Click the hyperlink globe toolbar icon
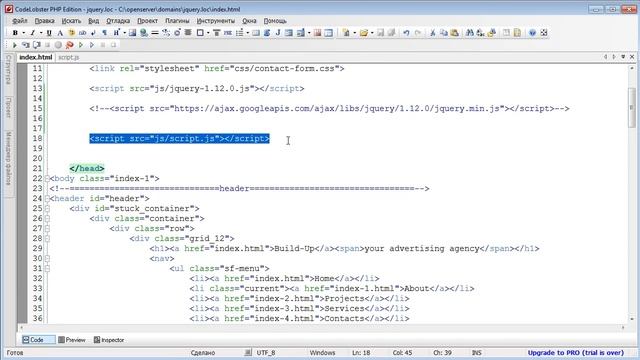The image size is (640, 360). coord(144,33)
